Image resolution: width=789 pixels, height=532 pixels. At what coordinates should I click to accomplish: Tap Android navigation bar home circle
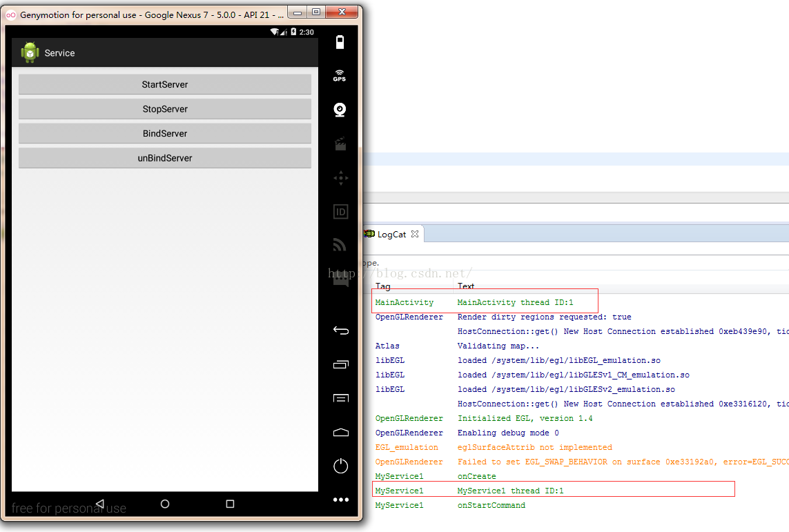165,504
